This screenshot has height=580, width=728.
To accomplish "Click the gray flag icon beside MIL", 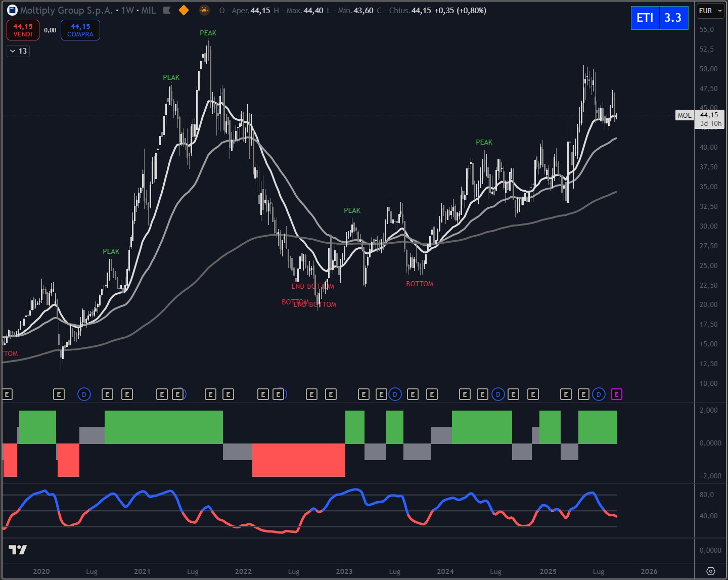I will coord(167,10).
